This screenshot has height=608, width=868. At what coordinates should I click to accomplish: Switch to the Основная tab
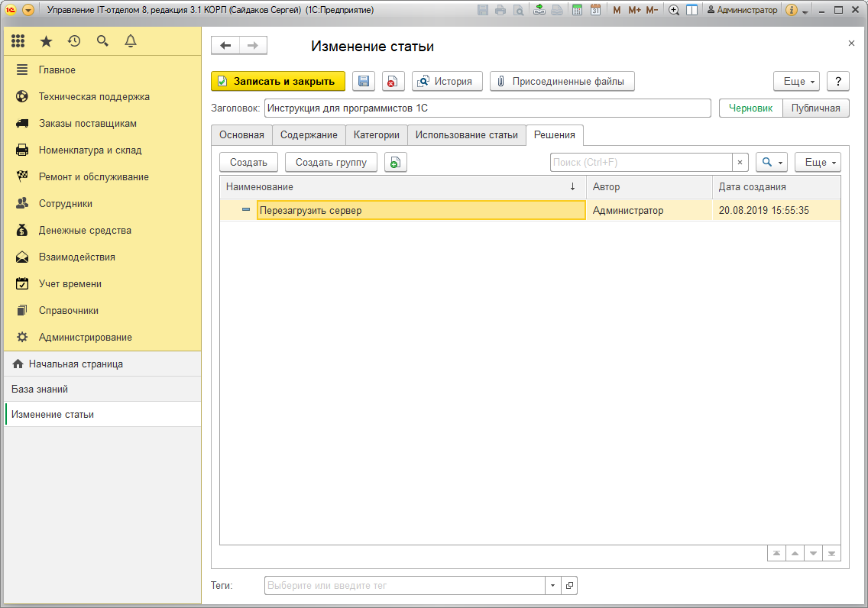241,135
